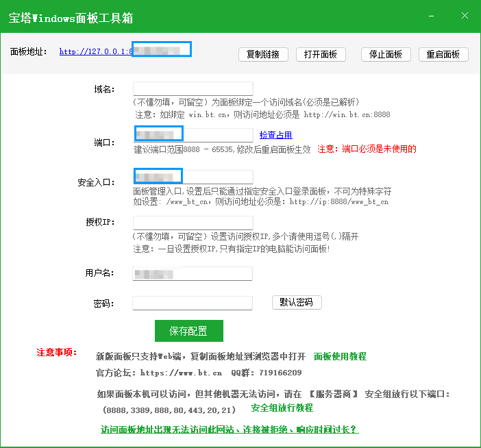The image size is (481, 448).
Task: Click the 面板地址 label
Action: point(28,51)
